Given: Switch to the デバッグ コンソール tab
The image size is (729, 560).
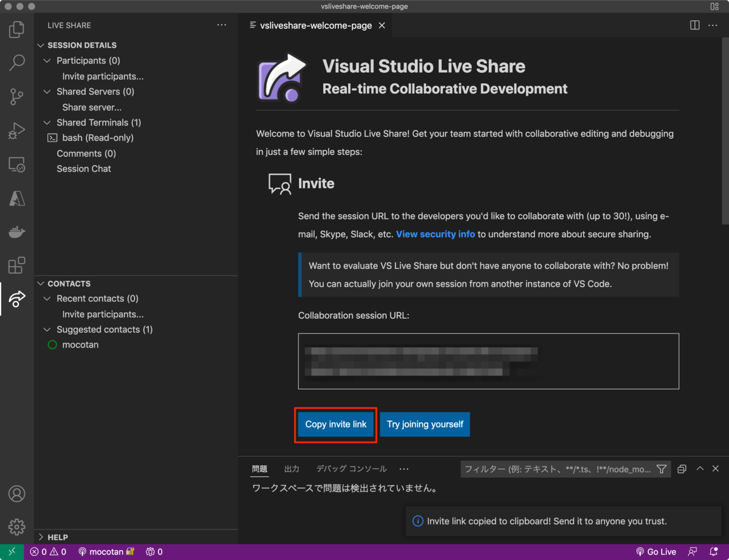Looking at the screenshot, I should coord(351,469).
